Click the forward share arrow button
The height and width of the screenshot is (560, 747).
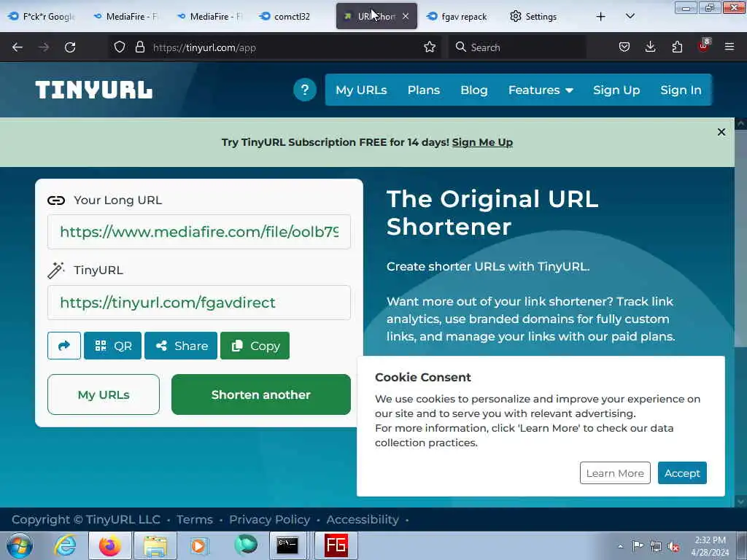pyautogui.click(x=64, y=346)
